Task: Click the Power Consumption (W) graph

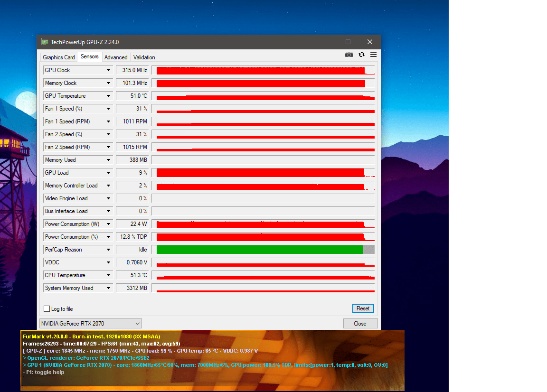Action: tap(264, 224)
